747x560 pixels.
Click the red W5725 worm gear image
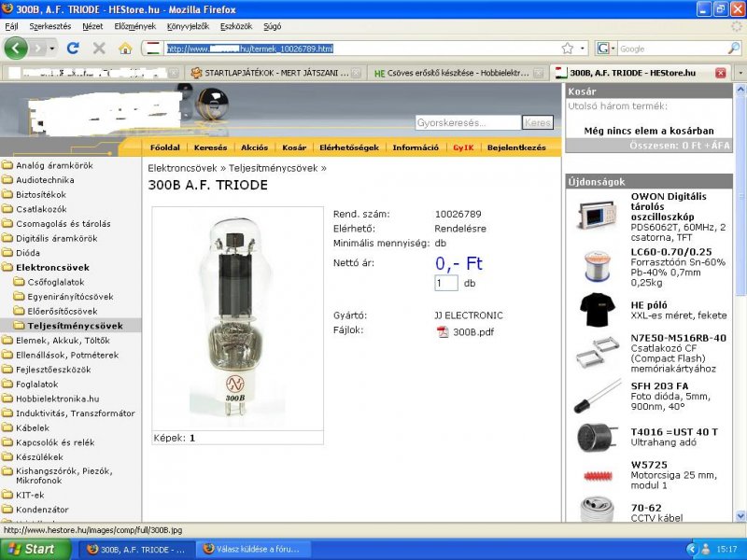[598, 475]
